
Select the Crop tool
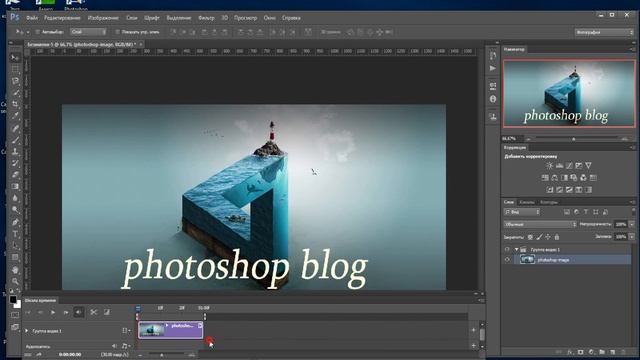point(15,104)
